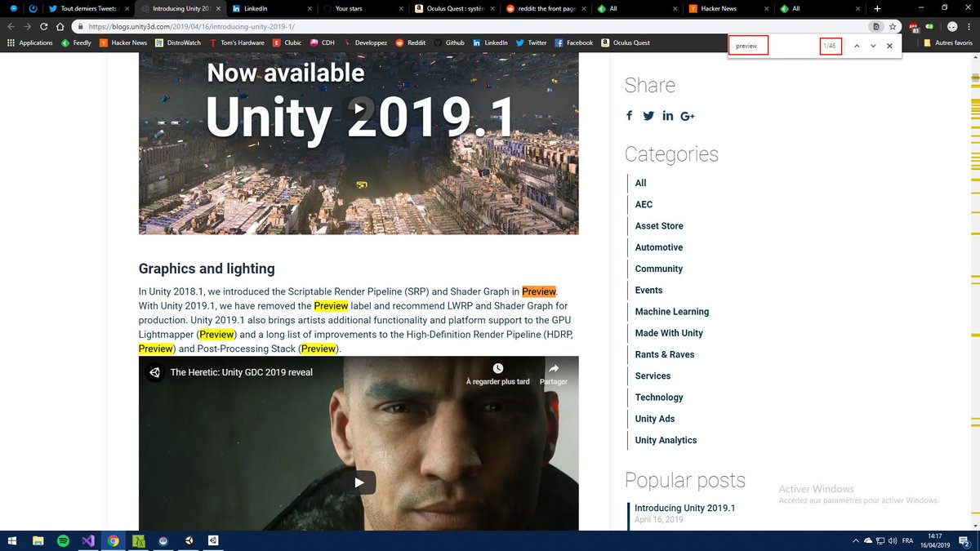Open the Github bookmark
This screenshot has height=551, width=980.
449,42
